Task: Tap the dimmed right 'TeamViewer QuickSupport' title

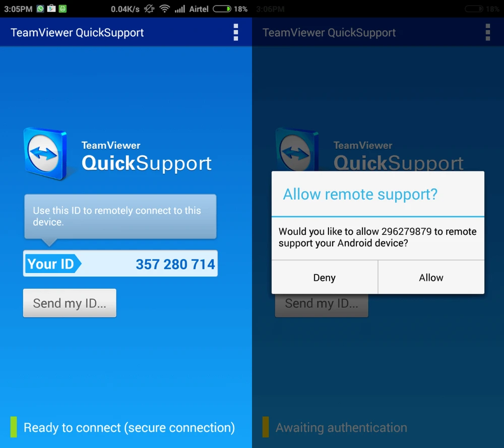Action: coord(329,32)
